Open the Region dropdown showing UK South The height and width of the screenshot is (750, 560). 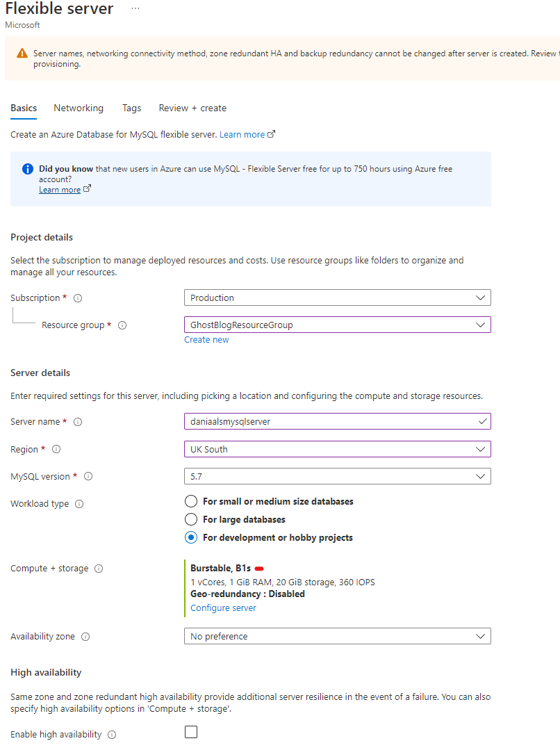[x=338, y=449]
